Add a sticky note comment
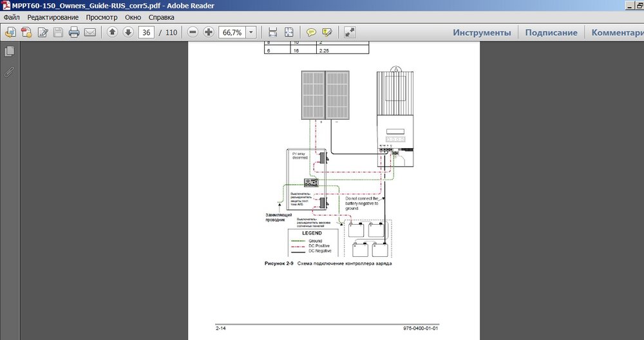The width and height of the screenshot is (644, 340). pyautogui.click(x=311, y=32)
